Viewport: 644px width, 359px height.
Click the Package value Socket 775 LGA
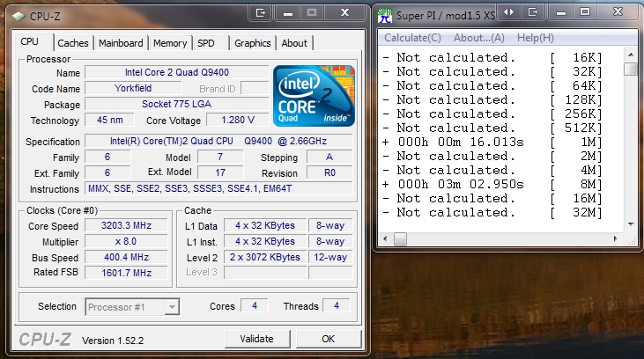tap(177, 104)
